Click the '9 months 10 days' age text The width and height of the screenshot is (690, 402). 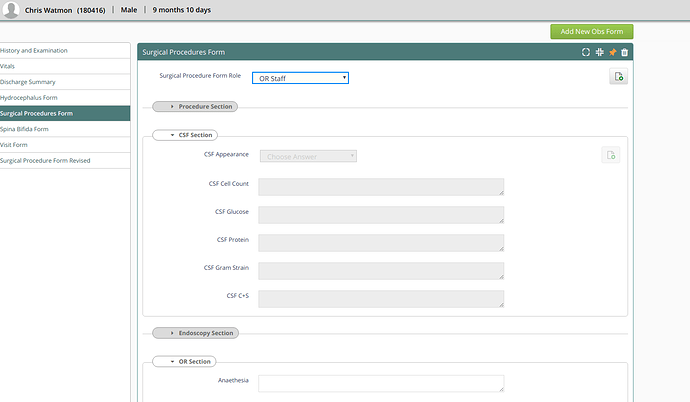point(182,10)
